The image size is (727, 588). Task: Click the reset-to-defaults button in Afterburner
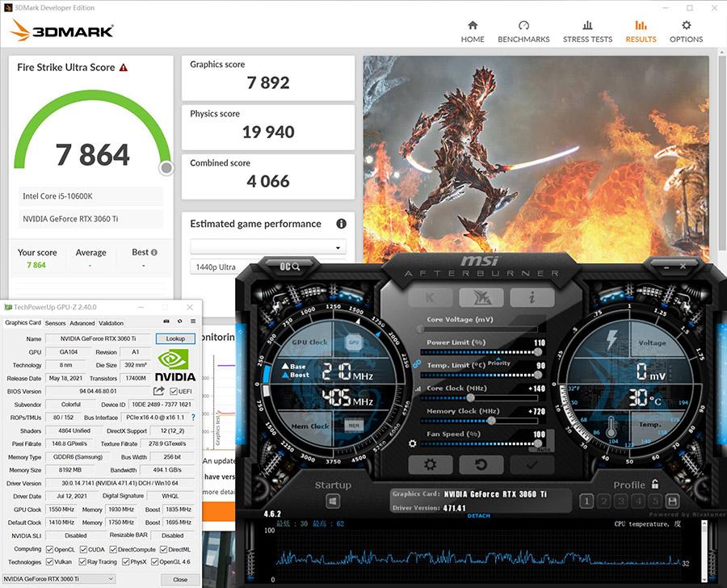[481, 464]
